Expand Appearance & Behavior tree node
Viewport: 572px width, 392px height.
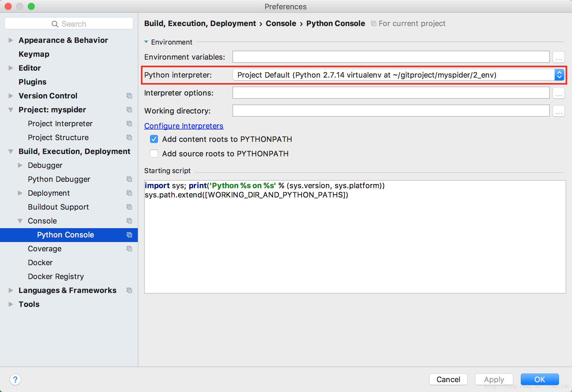click(x=11, y=40)
